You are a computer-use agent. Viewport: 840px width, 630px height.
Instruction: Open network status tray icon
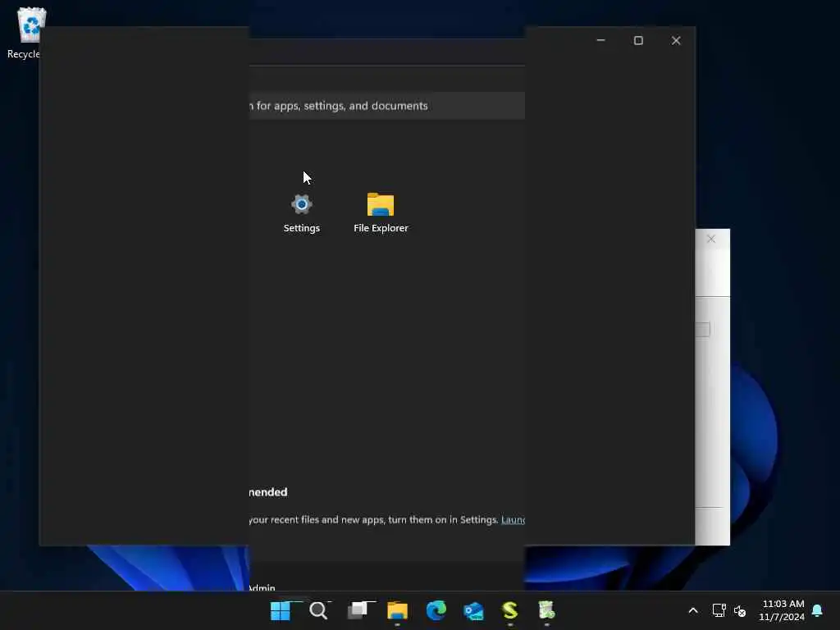(719, 610)
